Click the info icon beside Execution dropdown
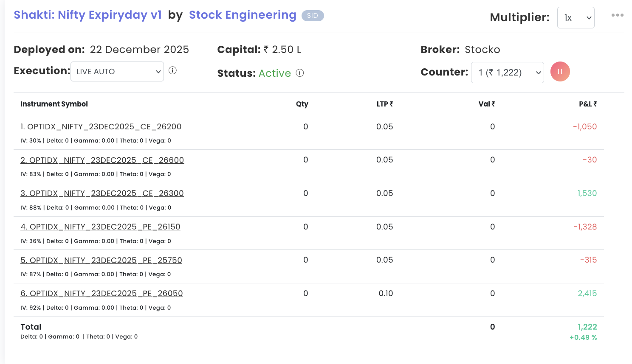Screen dimensions: 632x364 pos(172,70)
